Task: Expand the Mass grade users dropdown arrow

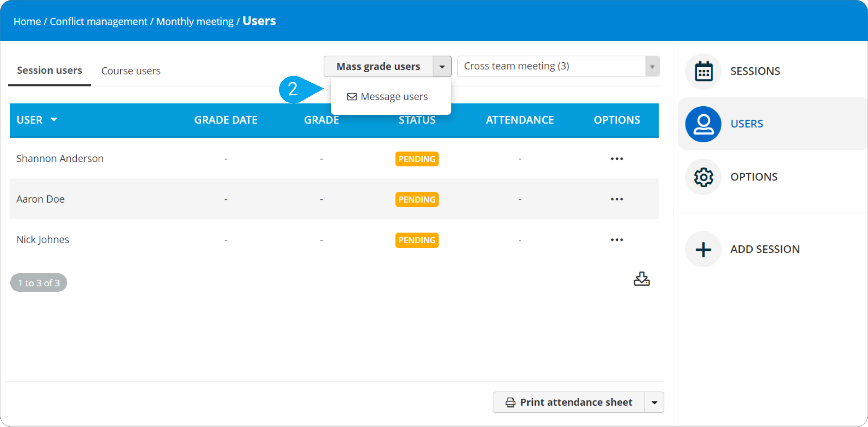Action: pyautogui.click(x=442, y=67)
